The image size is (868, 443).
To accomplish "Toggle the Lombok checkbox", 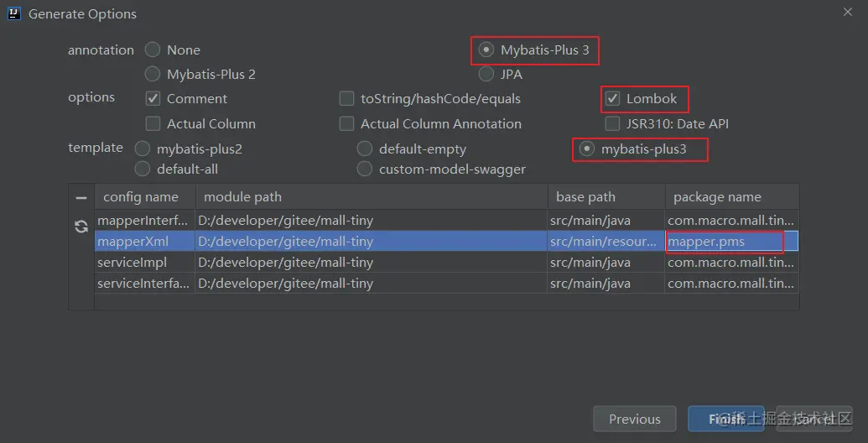I will coord(612,98).
